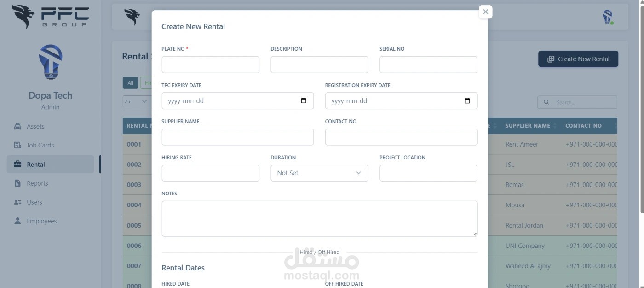Screen dimensions: 644x288
Task: Select the All filter button
Action: pos(130,83)
